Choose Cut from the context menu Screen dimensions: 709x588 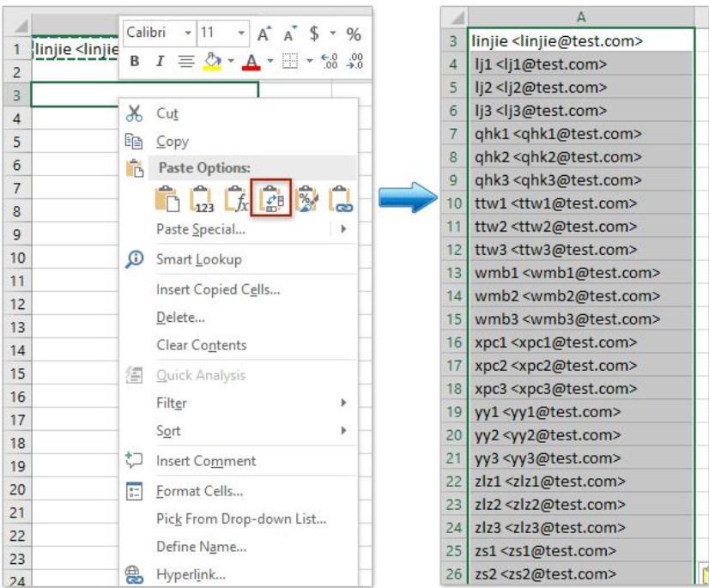[239, 113]
